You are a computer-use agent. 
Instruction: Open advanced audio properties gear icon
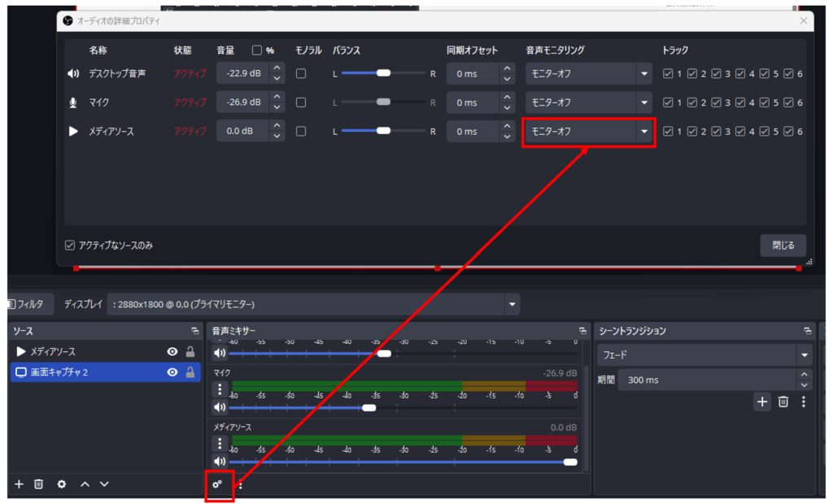pos(217,484)
